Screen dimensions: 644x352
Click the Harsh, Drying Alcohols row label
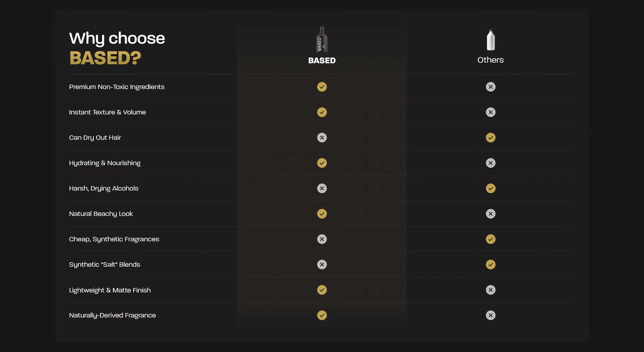[x=104, y=189]
